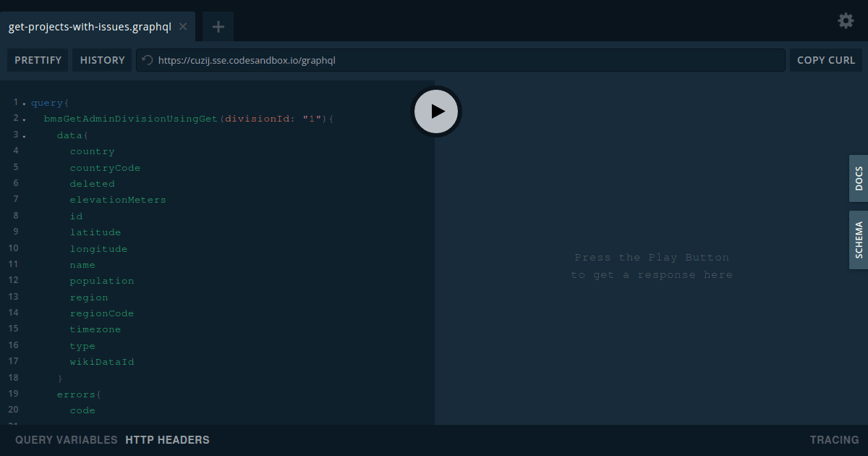Click the 'Press the Play Button' placeholder text

[x=652, y=258]
